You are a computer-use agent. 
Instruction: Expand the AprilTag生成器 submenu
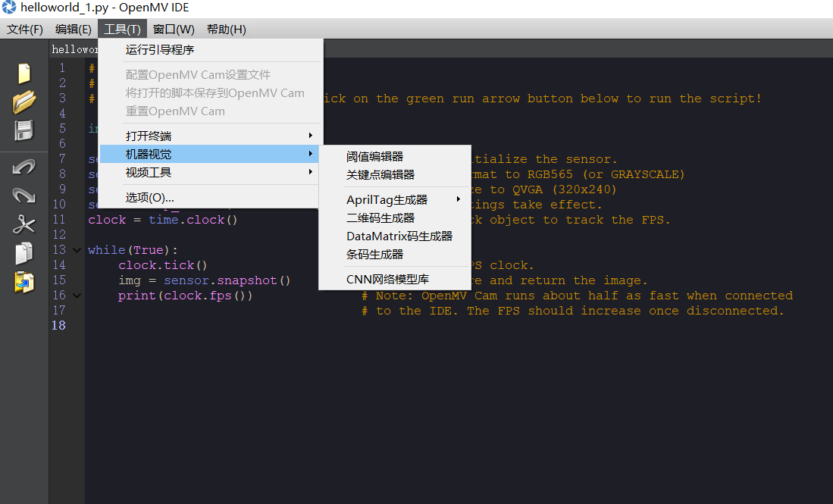(395, 199)
